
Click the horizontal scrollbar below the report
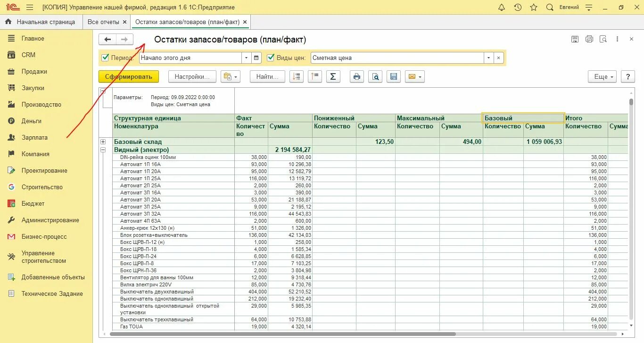(283, 334)
